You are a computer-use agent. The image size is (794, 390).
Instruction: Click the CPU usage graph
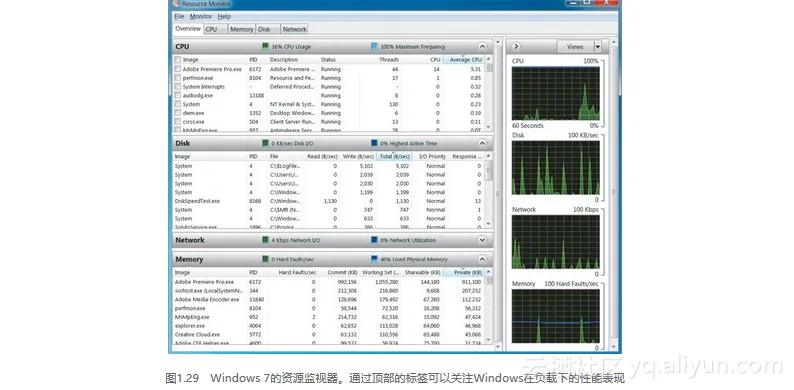click(555, 93)
